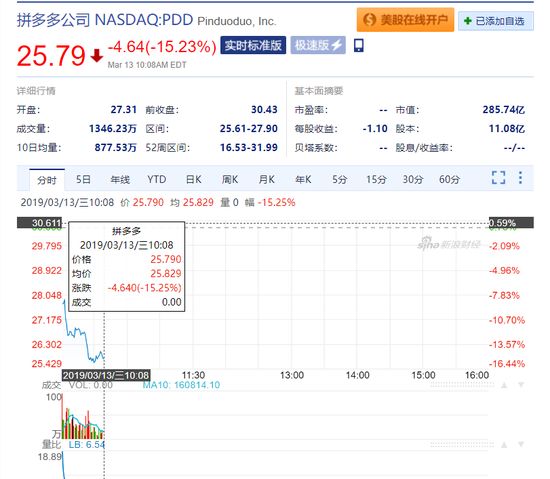550x479 pixels.
Task: Click the earnings per share -1.10
Action: [x=375, y=129]
